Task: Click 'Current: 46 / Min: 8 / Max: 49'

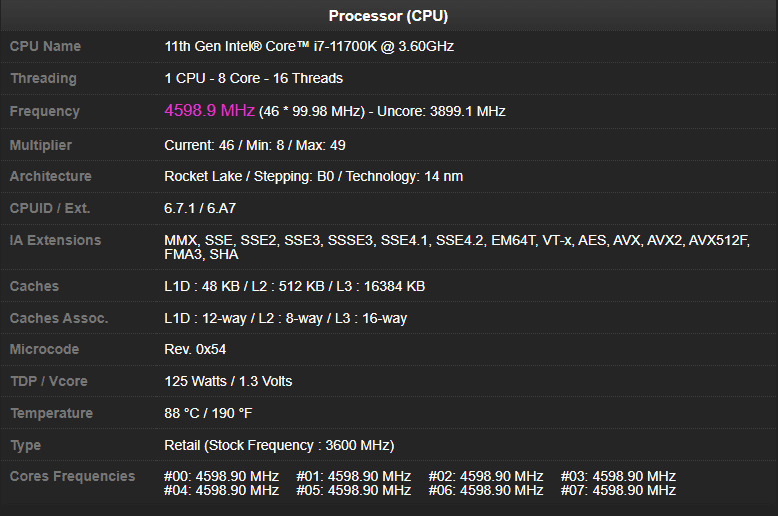Action: tap(255, 145)
